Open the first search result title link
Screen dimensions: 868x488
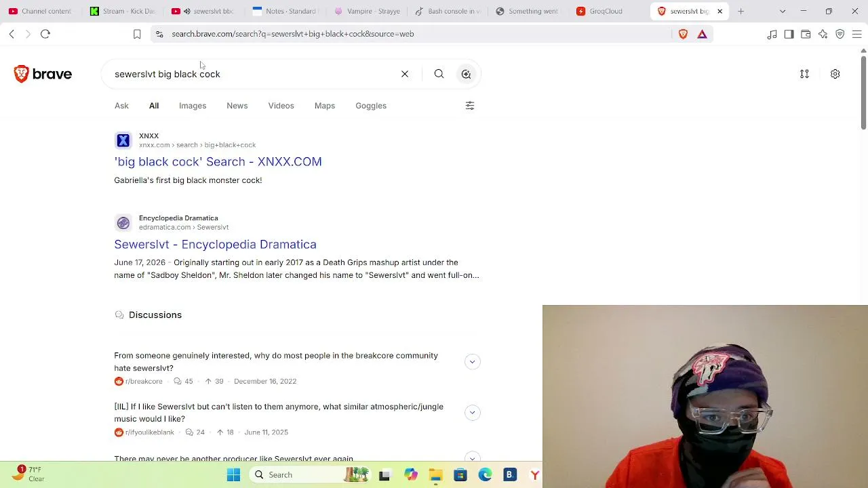218,162
